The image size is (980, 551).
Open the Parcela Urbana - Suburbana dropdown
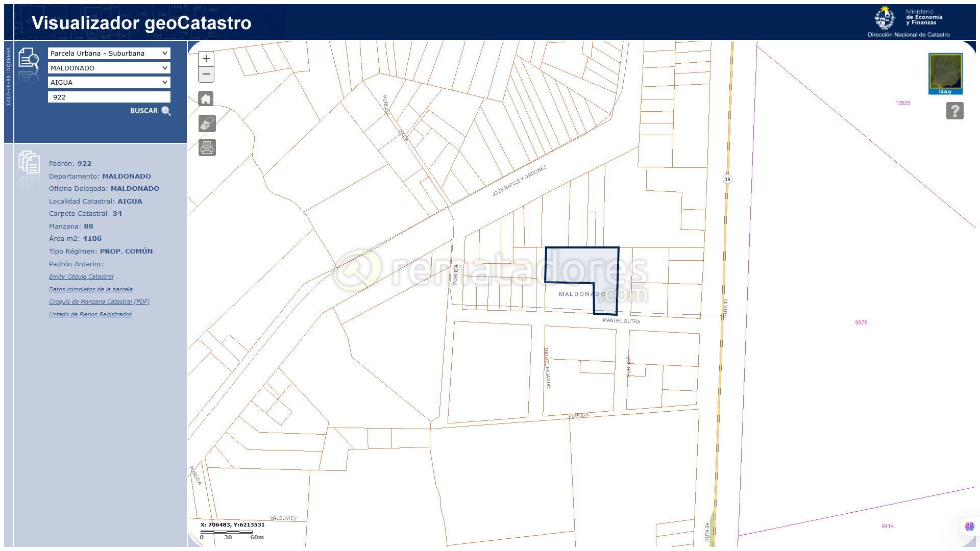click(109, 53)
